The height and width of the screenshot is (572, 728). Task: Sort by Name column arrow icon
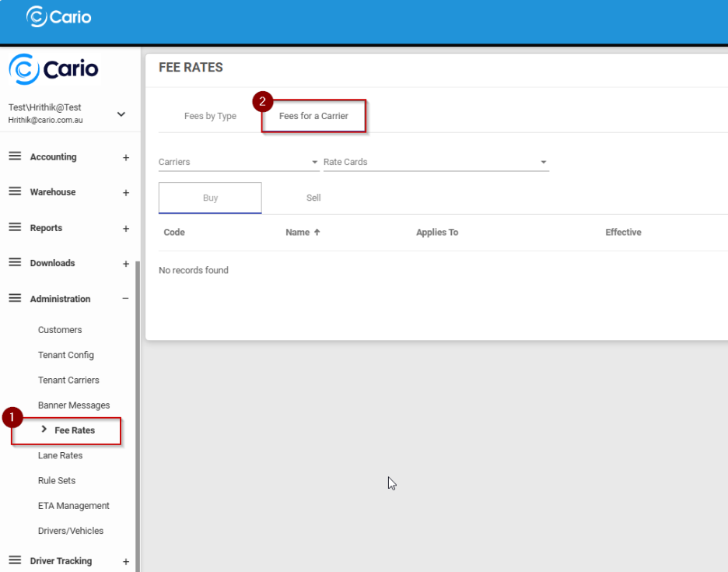pyautogui.click(x=317, y=233)
